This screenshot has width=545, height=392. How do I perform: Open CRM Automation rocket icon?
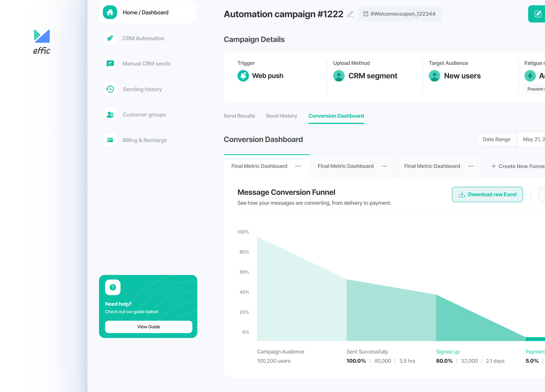pyautogui.click(x=110, y=38)
